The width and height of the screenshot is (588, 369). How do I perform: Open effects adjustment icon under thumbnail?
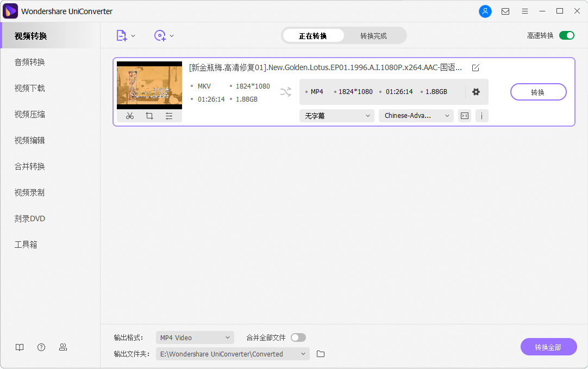pyautogui.click(x=169, y=116)
